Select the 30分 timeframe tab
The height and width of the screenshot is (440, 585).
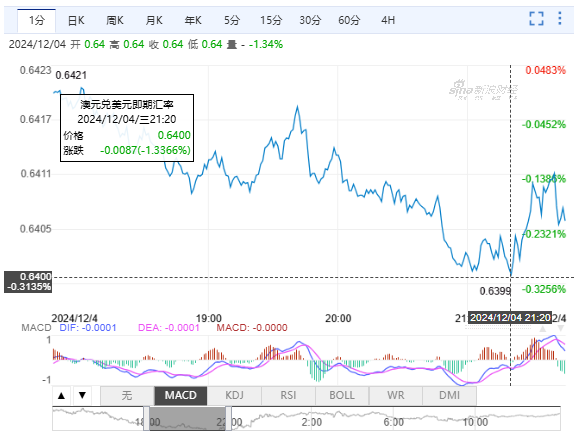[310, 21]
